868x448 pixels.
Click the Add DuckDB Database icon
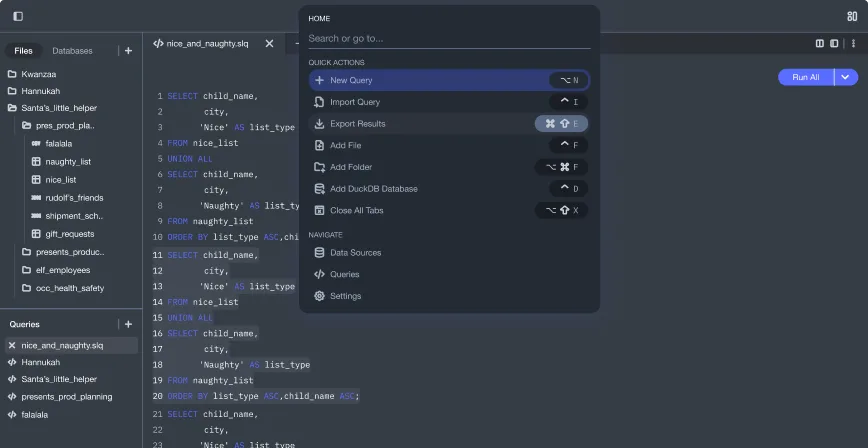point(319,188)
